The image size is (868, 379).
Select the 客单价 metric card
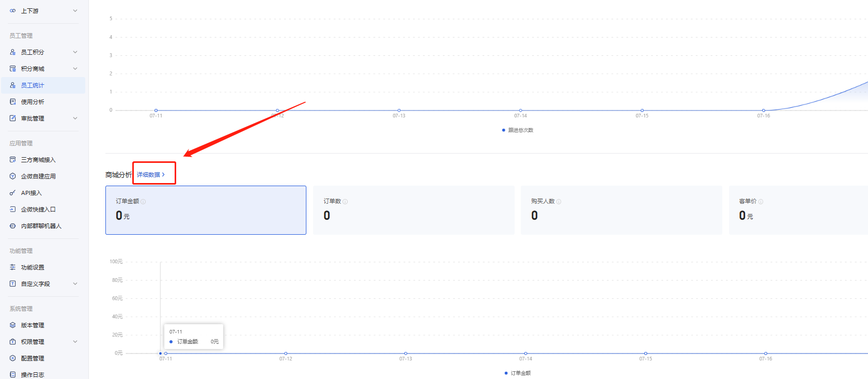[798, 210]
